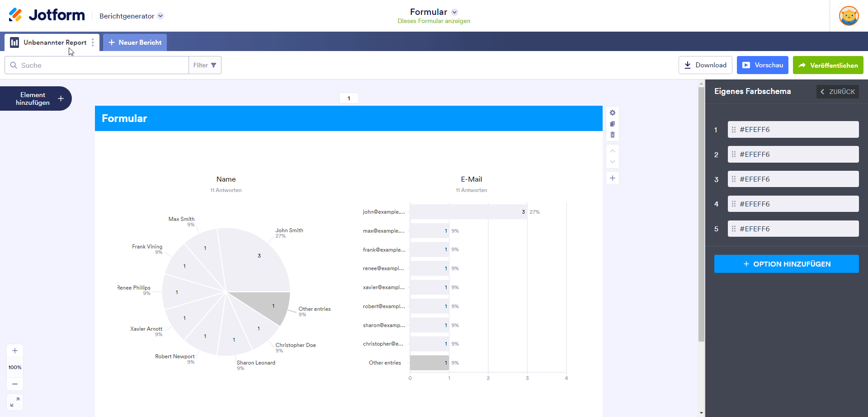Image resolution: width=868 pixels, height=417 pixels.
Task: Zoom in on the report canvas
Action: (15, 351)
